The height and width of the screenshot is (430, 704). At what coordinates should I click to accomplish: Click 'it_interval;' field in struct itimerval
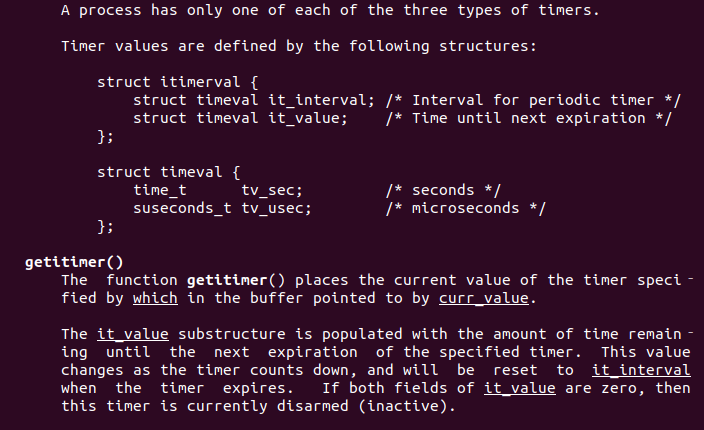pyautogui.click(x=321, y=101)
